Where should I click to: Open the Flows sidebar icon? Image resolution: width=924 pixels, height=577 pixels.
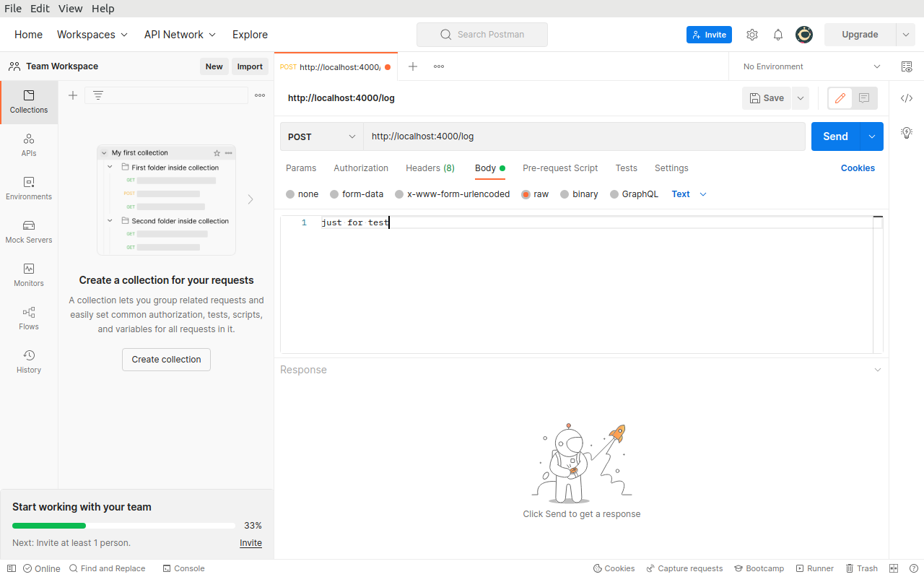[29, 318]
